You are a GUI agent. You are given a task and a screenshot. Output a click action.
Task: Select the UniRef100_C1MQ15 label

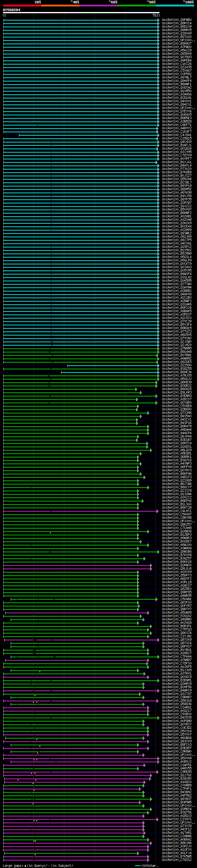[176, 139]
